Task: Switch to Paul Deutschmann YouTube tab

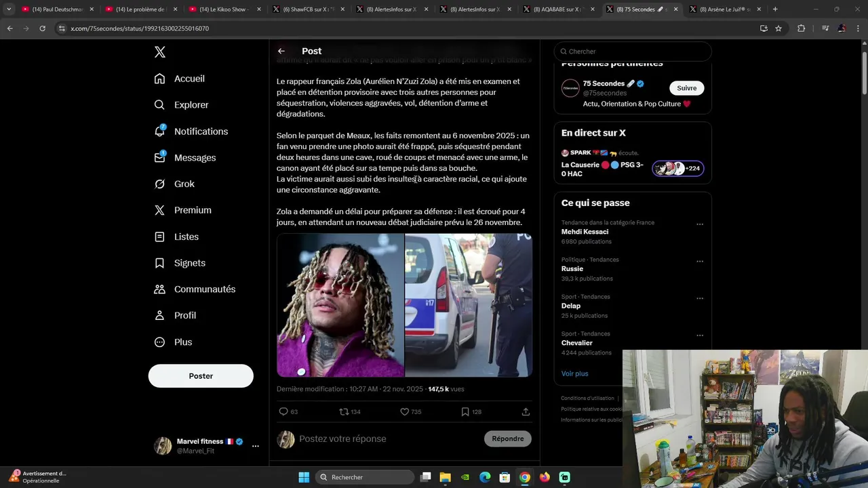Action: pos(58,9)
